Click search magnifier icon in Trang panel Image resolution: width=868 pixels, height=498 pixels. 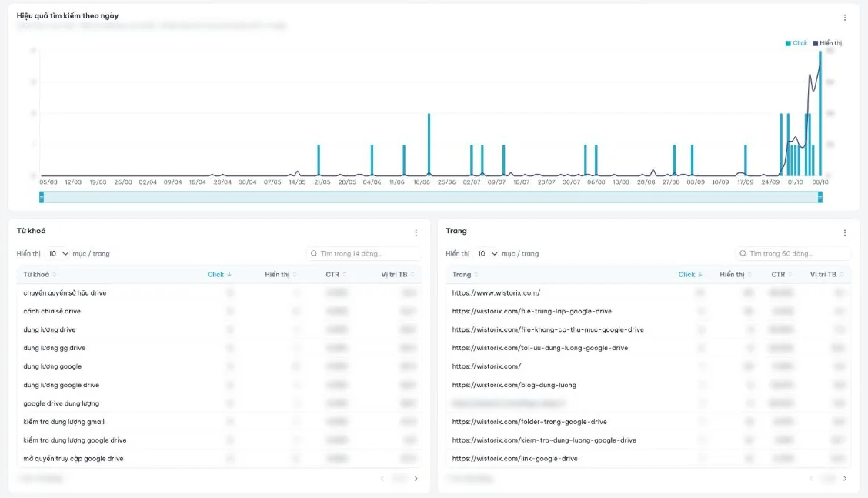[x=743, y=254]
